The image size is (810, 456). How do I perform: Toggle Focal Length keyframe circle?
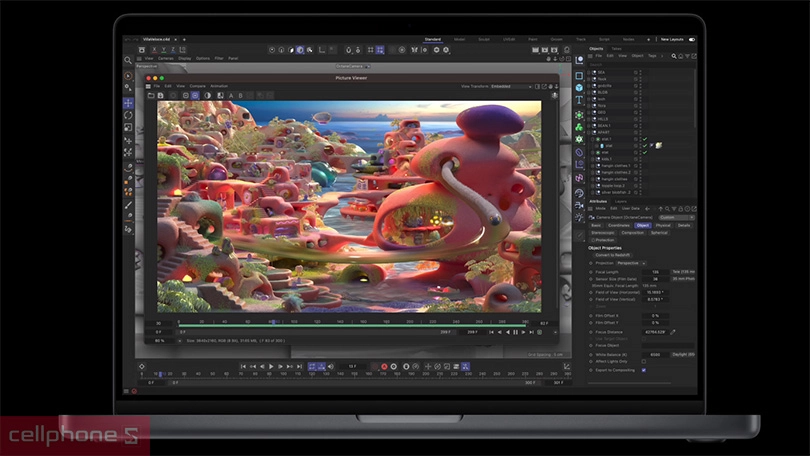[591, 272]
